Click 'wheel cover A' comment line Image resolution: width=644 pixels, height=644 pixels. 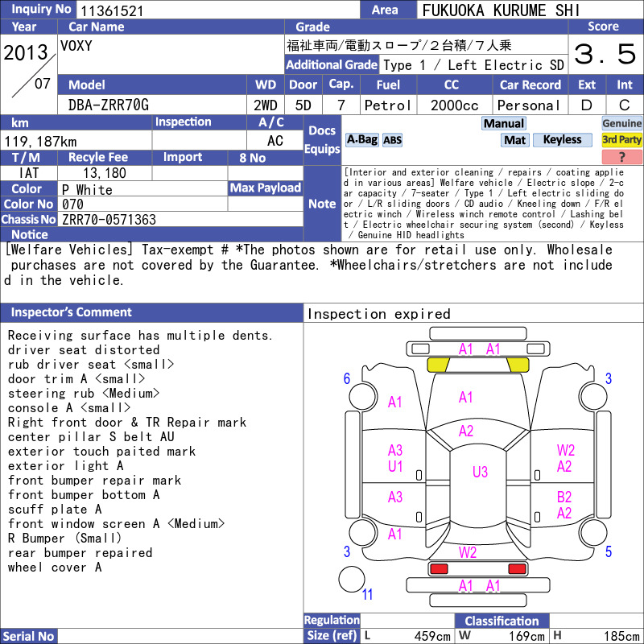55,568
